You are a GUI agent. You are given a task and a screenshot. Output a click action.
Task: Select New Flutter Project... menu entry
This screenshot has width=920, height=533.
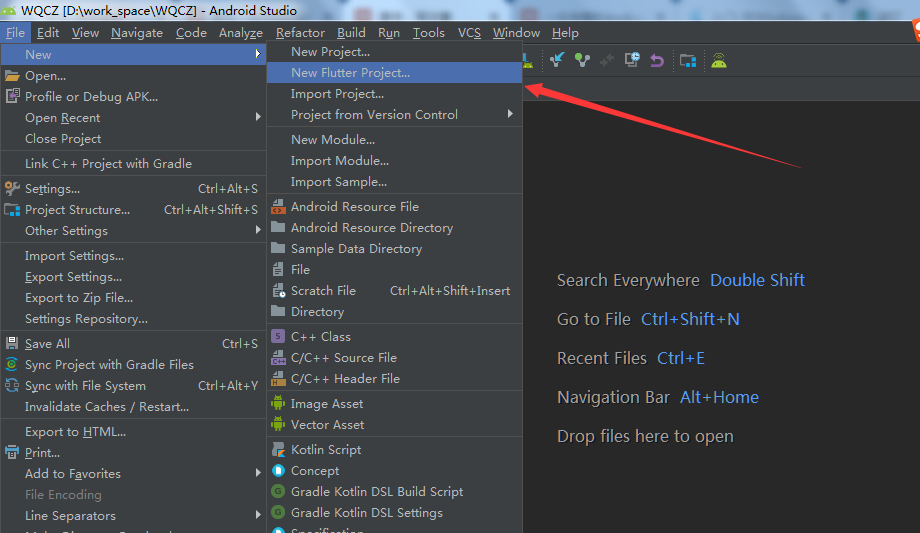[394, 73]
